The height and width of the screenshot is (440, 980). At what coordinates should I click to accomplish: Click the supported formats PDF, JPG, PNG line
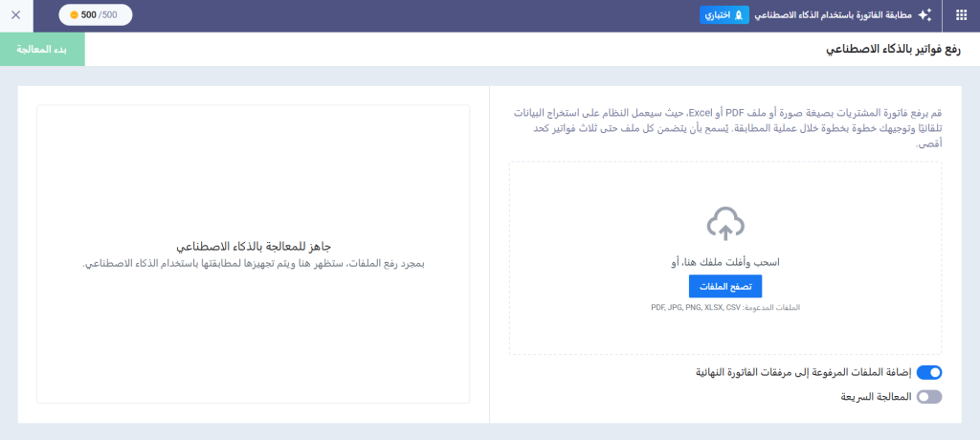click(x=724, y=307)
